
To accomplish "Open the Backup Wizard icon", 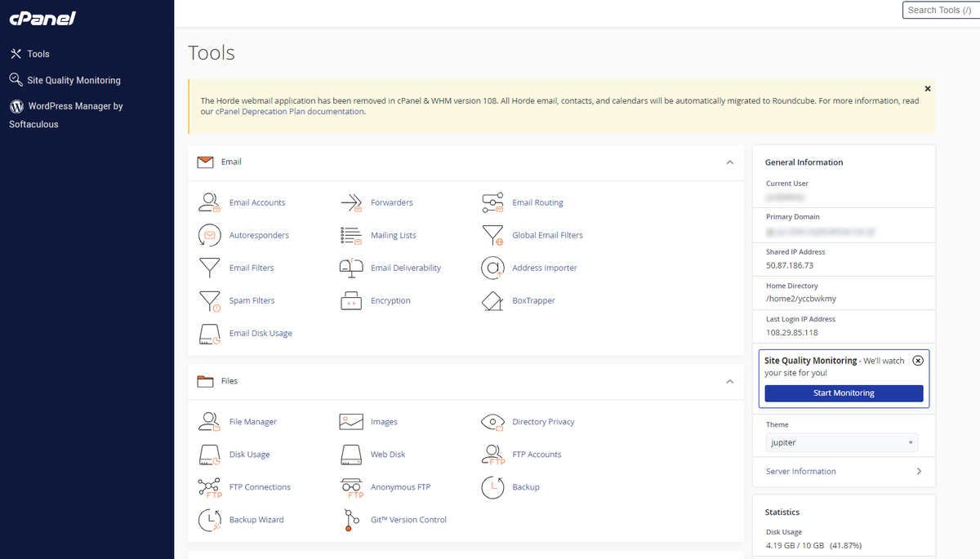I will click(x=210, y=520).
